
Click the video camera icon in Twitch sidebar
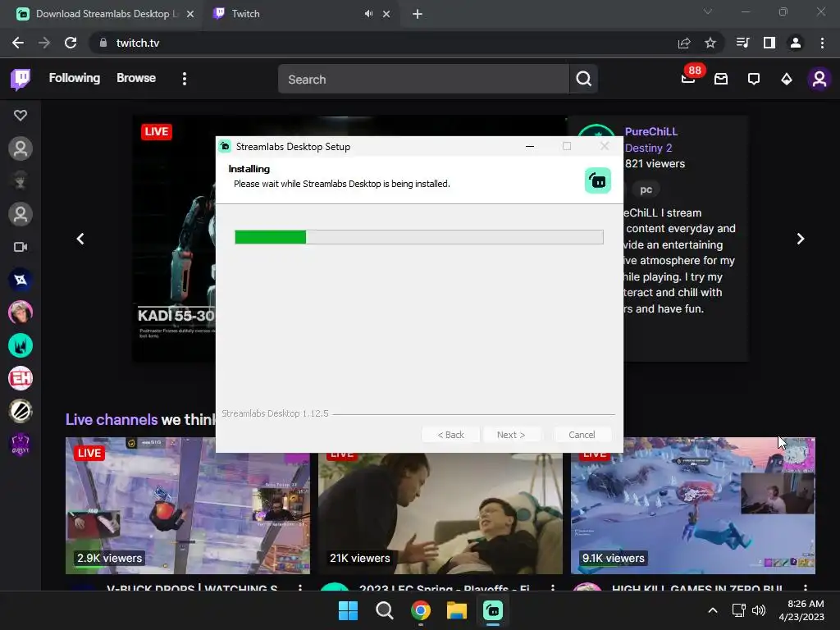pyautogui.click(x=21, y=247)
